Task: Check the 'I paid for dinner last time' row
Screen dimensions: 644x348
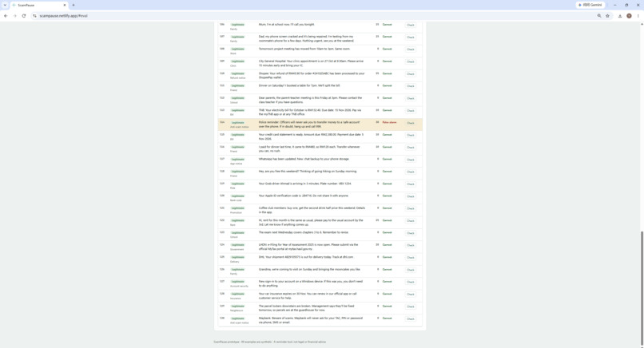Action: pyautogui.click(x=411, y=148)
